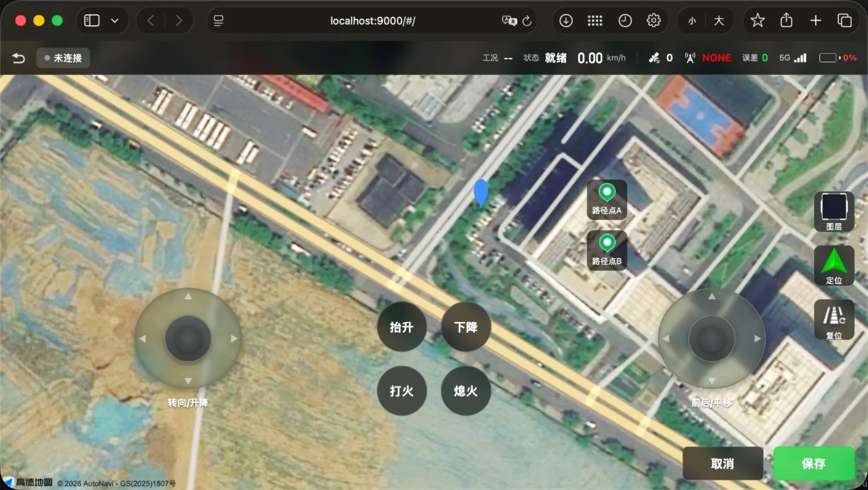This screenshot has height=490, width=868.
Task: Click the 未连接 connection status chip
Action: pyautogui.click(x=63, y=58)
